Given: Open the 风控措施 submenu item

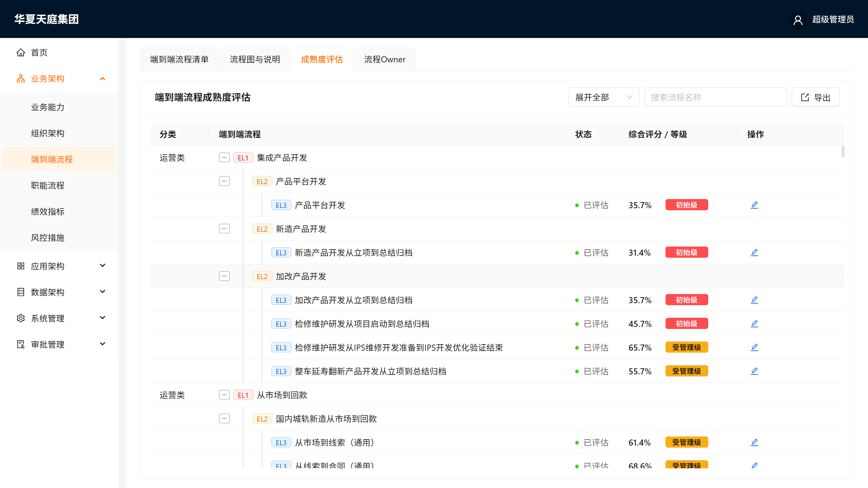Looking at the screenshot, I should 59,238.
